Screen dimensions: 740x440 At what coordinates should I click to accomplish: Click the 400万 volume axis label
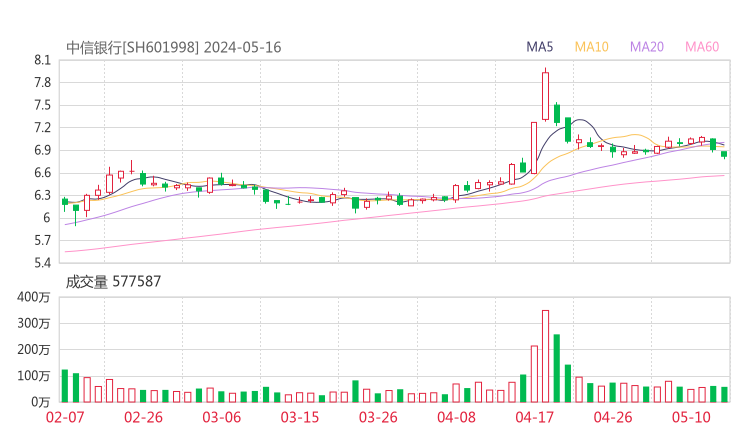point(33,297)
